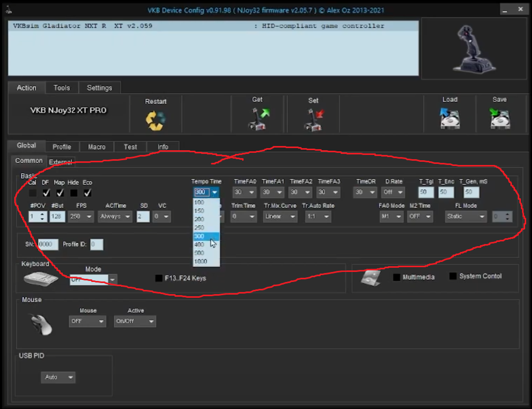
Task: Open the Trim.Time dropdown
Action: pyautogui.click(x=243, y=217)
